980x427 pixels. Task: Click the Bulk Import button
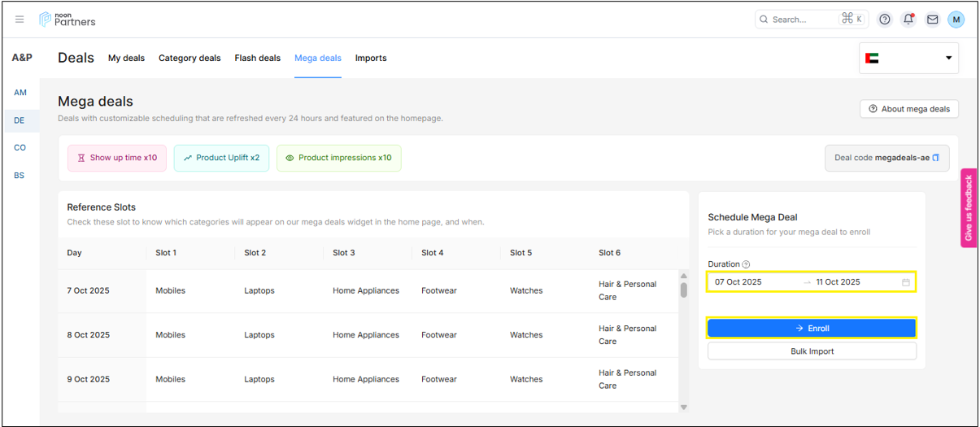pyautogui.click(x=812, y=351)
